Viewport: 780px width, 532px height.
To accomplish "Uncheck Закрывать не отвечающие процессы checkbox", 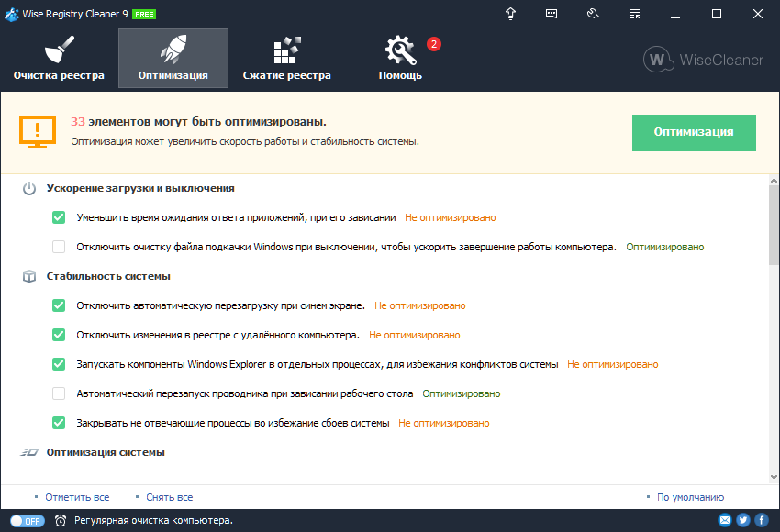I will [59, 423].
